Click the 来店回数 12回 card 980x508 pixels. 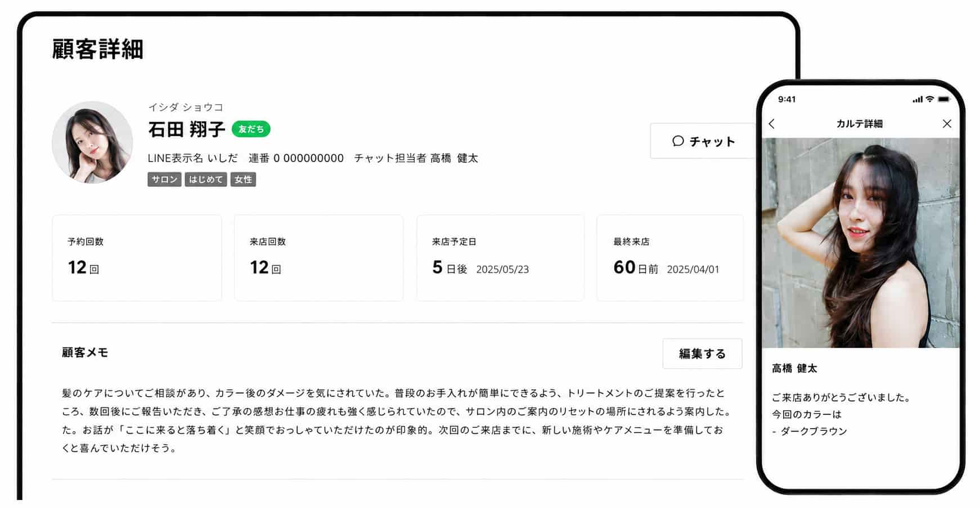318,258
